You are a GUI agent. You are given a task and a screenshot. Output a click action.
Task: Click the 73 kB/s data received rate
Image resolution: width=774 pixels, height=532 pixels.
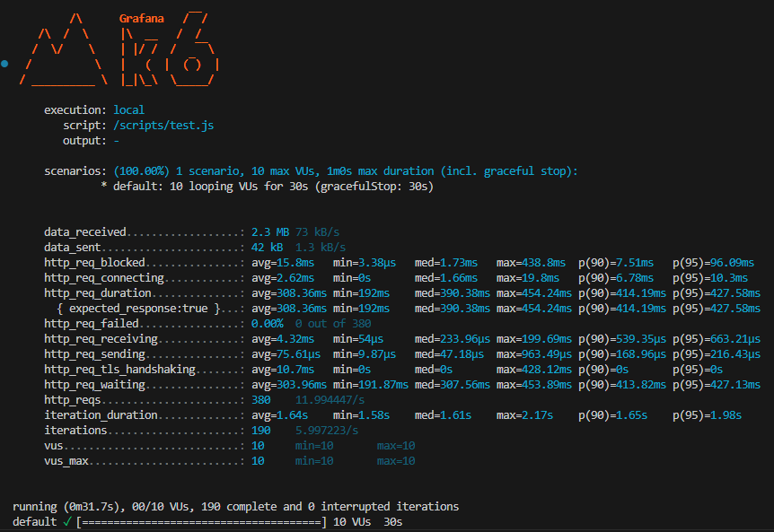tap(317, 231)
